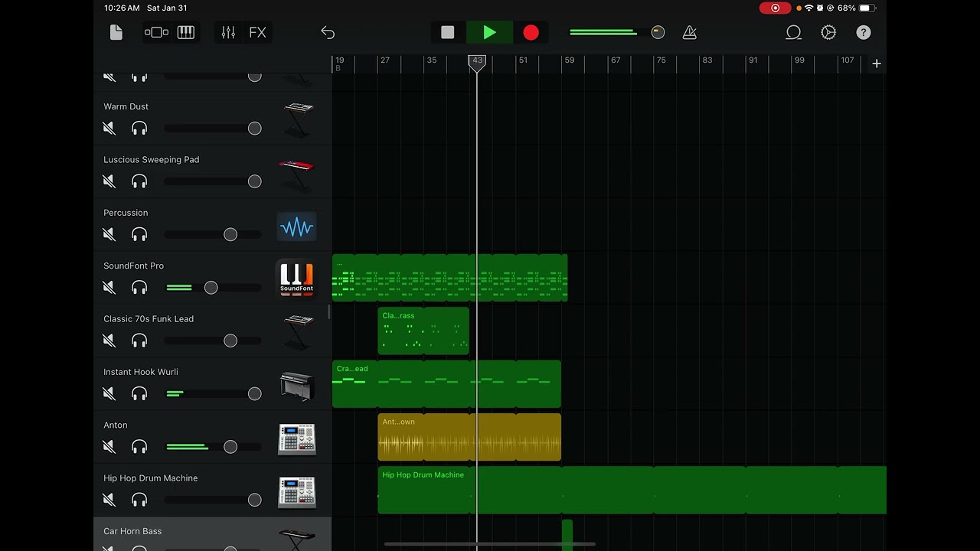Select the 'Luscious Sweeping Pad' track name

click(x=151, y=160)
